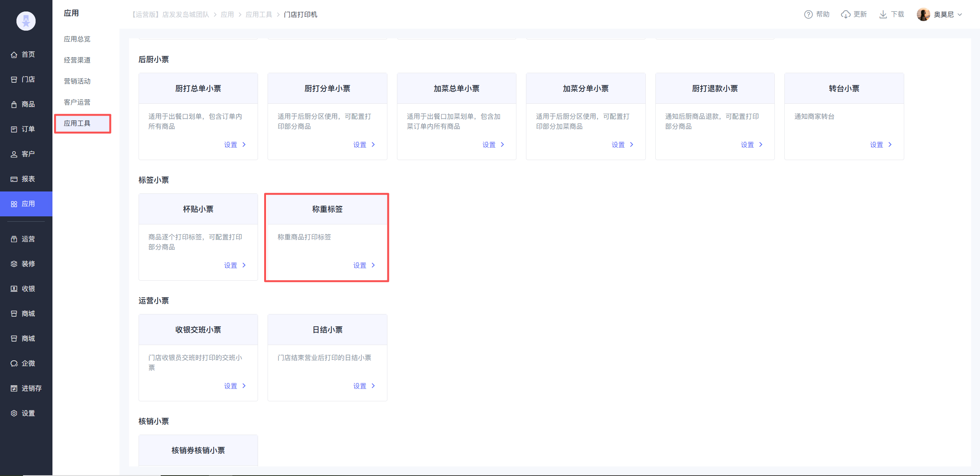Screen dimensions: 980x476
Task: Open 设置 link on 厨打总单小票 card
Action: (x=230, y=144)
